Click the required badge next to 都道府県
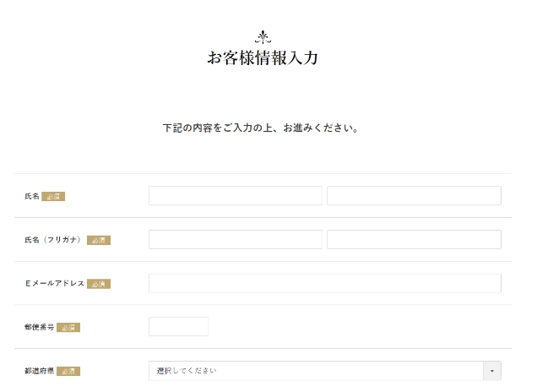The height and width of the screenshot is (392, 537). pyautogui.click(x=68, y=371)
